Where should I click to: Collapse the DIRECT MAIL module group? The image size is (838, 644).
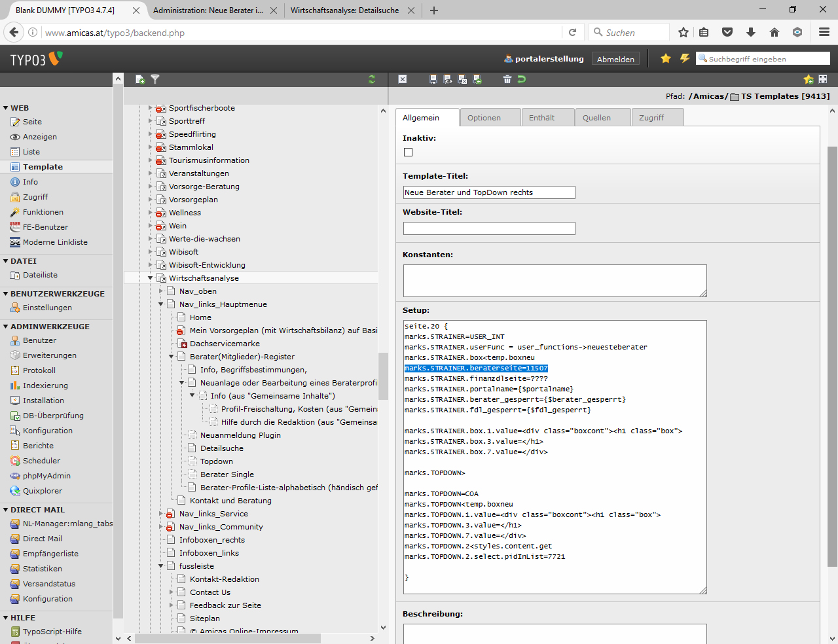[5, 510]
